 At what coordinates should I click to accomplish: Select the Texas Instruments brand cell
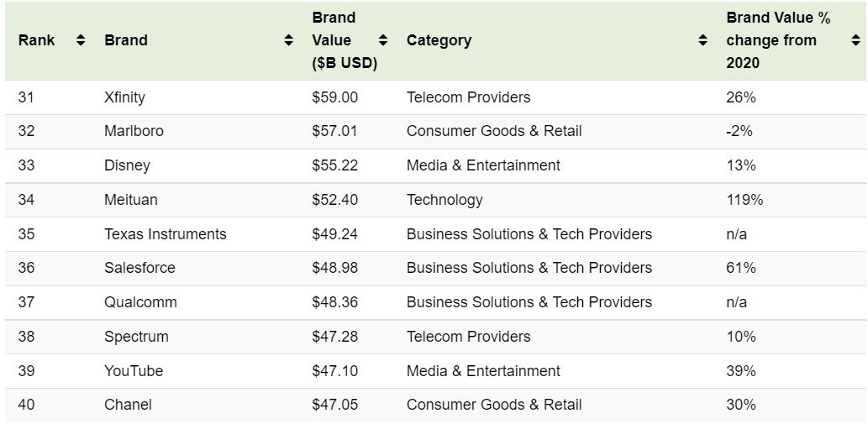166,234
